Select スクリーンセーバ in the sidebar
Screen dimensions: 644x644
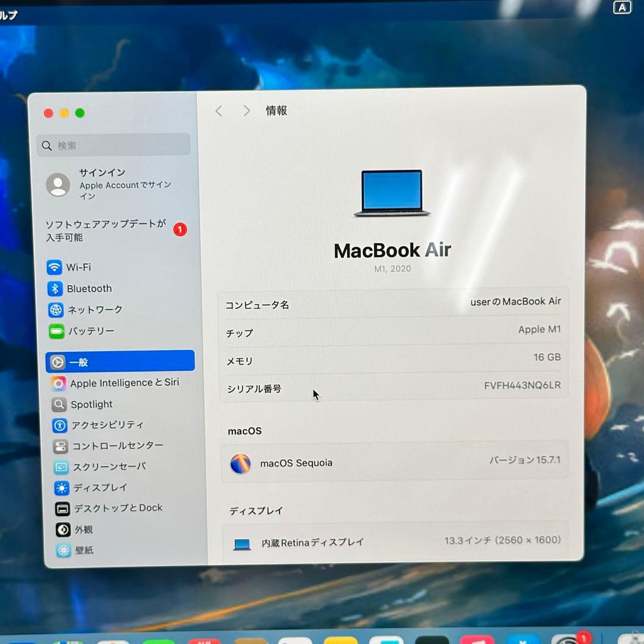click(x=110, y=467)
